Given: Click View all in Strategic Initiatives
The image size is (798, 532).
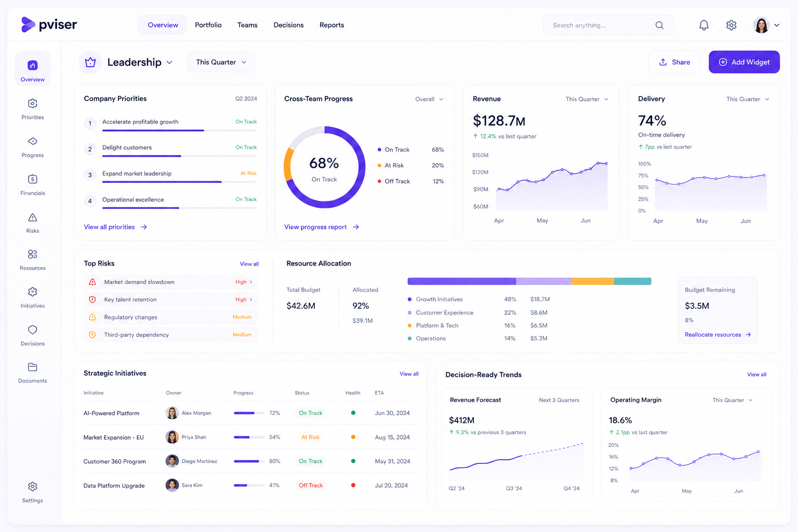Looking at the screenshot, I should (x=409, y=374).
